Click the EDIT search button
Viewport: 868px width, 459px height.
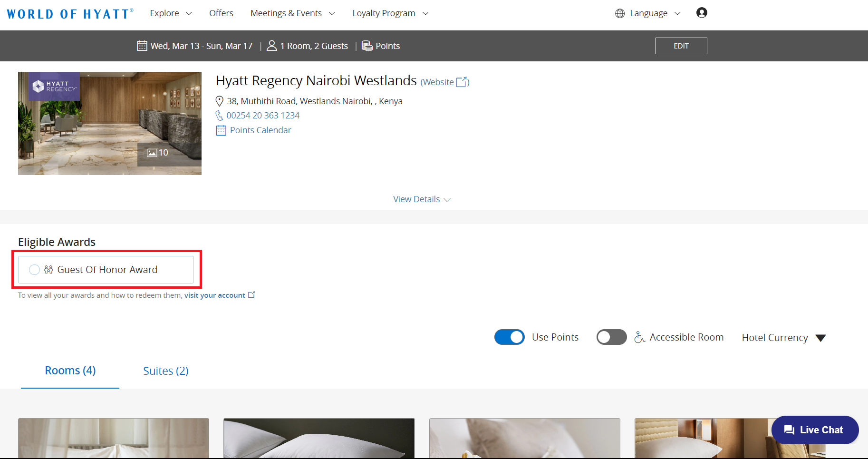pyautogui.click(x=681, y=46)
